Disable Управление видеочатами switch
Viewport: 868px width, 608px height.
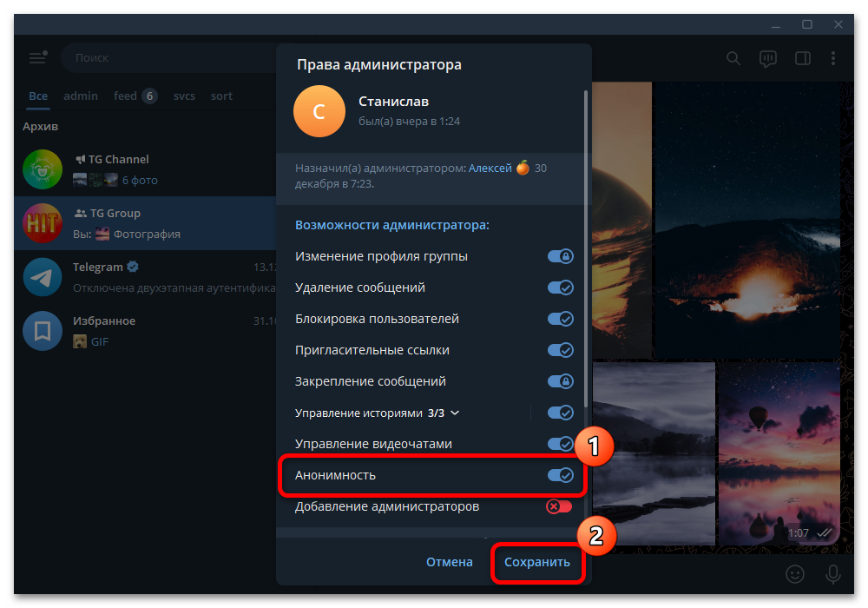point(560,444)
